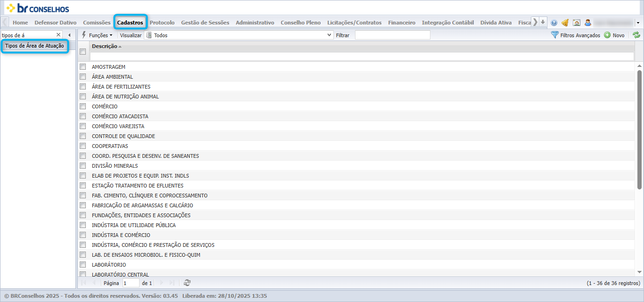Select the CONTROLE DE QUALIDADE row text

click(124, 136)
